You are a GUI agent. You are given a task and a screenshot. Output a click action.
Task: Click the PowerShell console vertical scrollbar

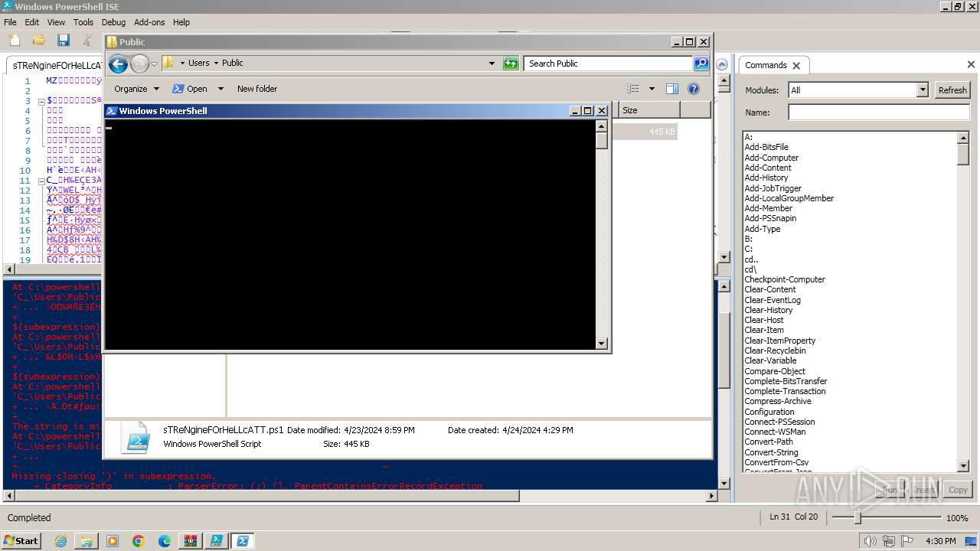(x=602, y=234)
